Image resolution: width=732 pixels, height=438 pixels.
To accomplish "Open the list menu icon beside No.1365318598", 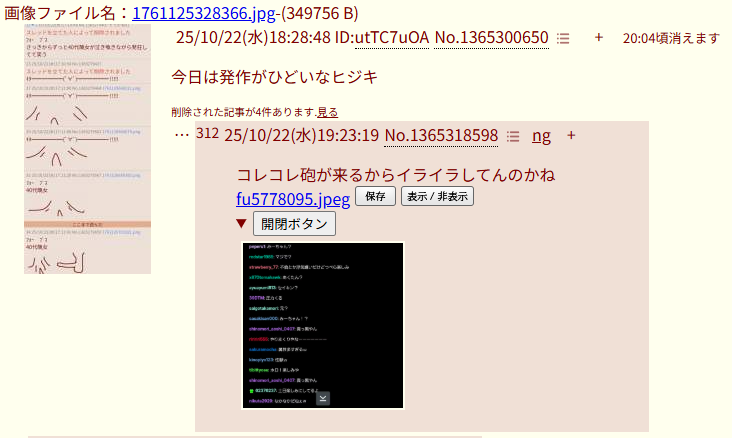I will (513, 136).
